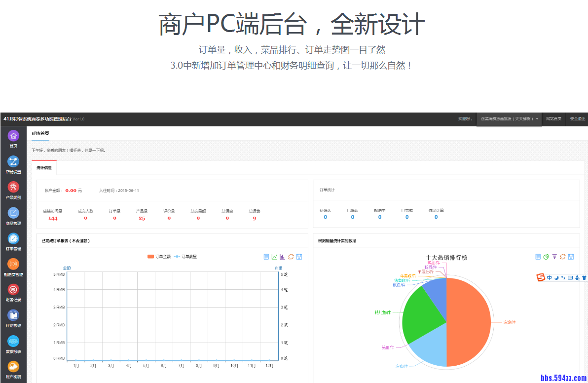
Task: Switch pie chart to funnel view
Action: click(x=554, y=257)
